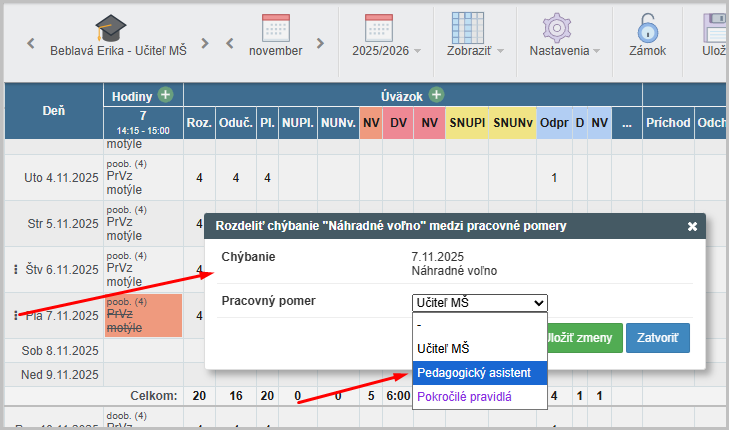Go to next month after november
This screenshot has height=430, width=729.
point(320,44)
